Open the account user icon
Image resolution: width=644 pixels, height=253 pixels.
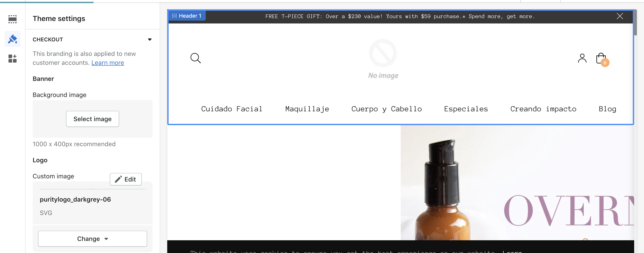click(x=582, y=58)
